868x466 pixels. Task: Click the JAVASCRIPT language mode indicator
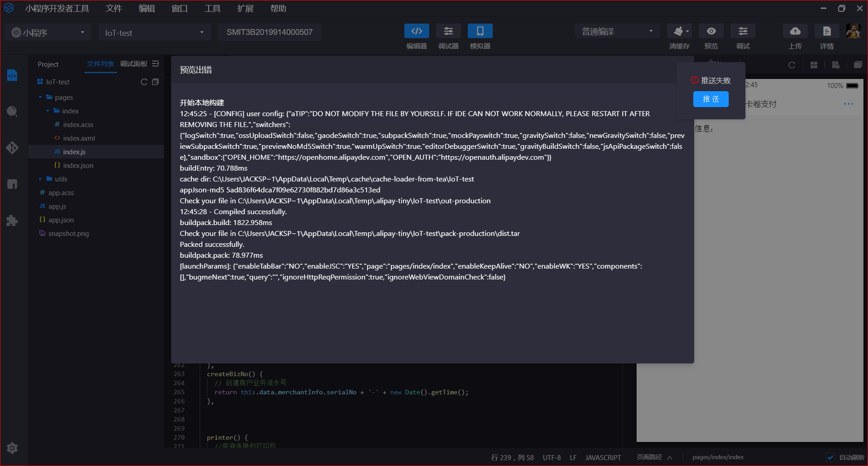tap(603, 457)
